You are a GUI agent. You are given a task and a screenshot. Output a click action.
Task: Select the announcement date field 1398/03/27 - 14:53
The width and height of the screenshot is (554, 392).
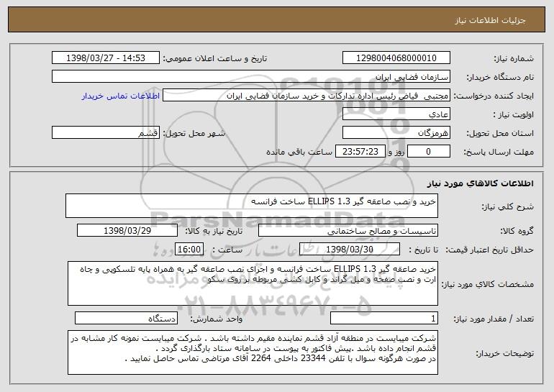click(106, 58)
